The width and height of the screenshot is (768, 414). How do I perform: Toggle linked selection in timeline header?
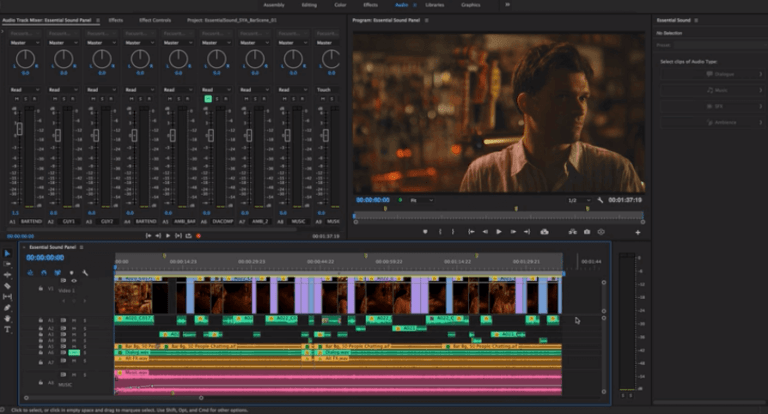point(58,272)
